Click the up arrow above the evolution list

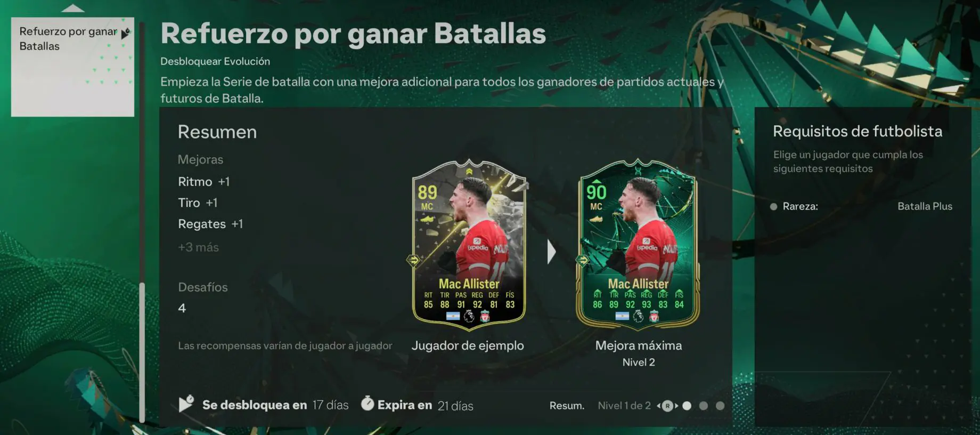tap(73, 8)
